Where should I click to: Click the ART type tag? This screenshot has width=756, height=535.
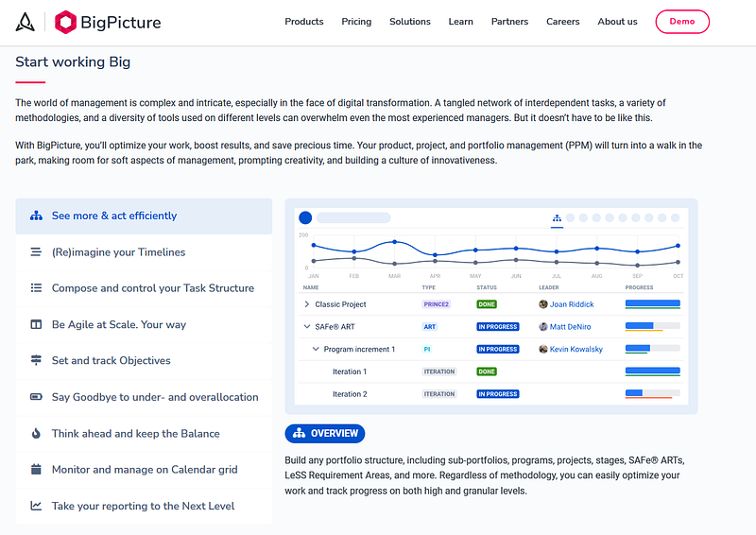[430, 327]
